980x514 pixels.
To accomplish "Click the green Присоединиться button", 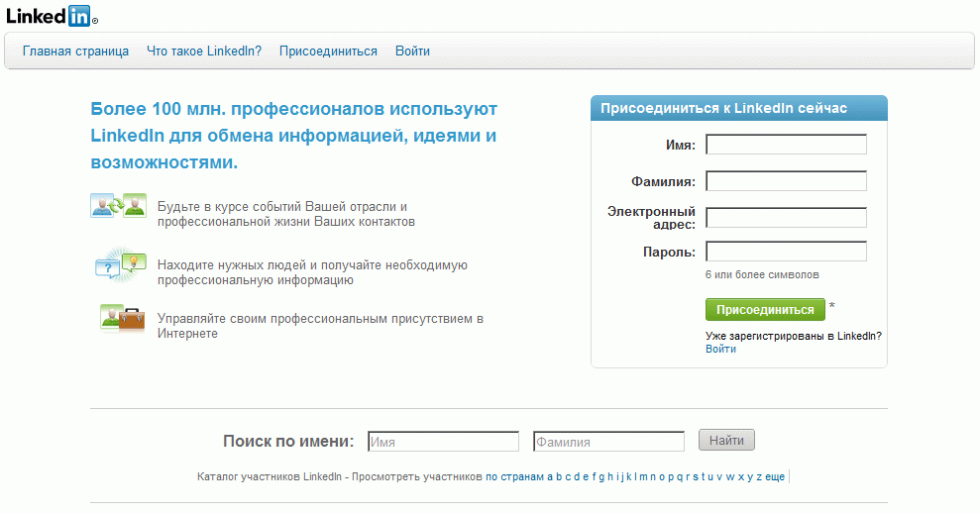I will click(765, 310).
